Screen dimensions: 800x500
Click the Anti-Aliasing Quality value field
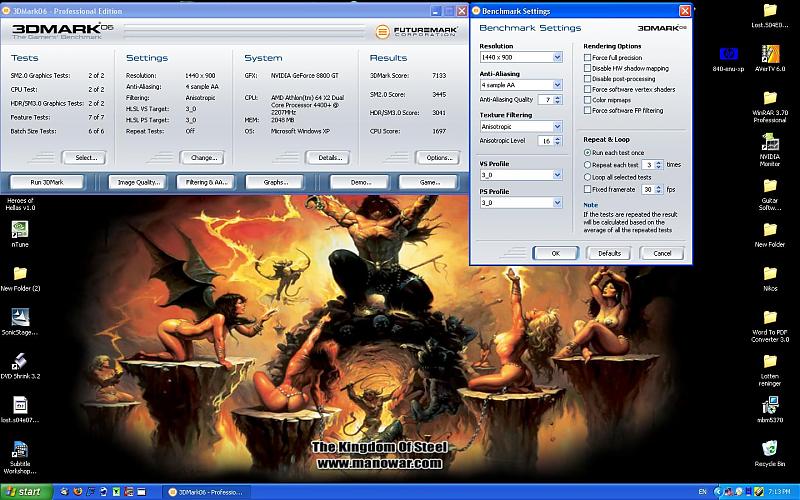point(545,99)
